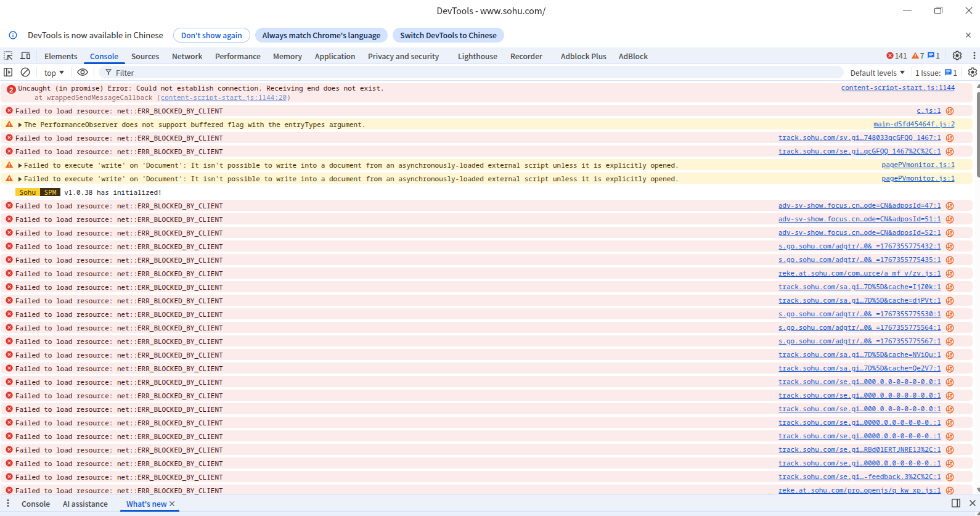
Task: Click the info icon in the language infobar
Action: (x=13, y=35)
